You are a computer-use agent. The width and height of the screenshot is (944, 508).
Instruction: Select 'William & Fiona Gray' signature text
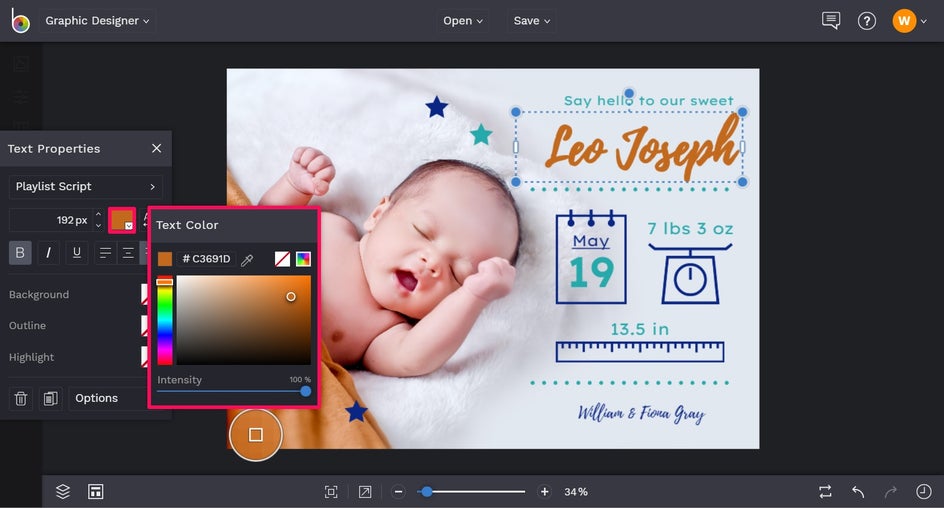pyautogui.click(x=641, y=414)
